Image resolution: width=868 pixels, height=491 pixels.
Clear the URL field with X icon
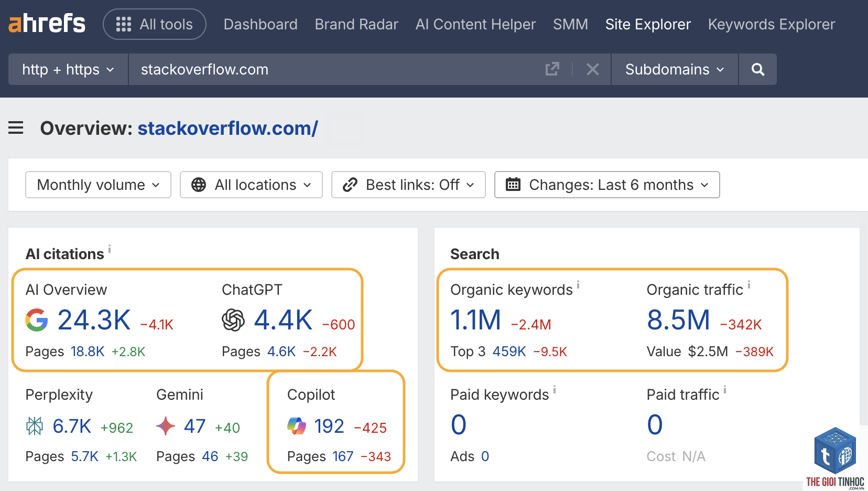pos(593,69)
